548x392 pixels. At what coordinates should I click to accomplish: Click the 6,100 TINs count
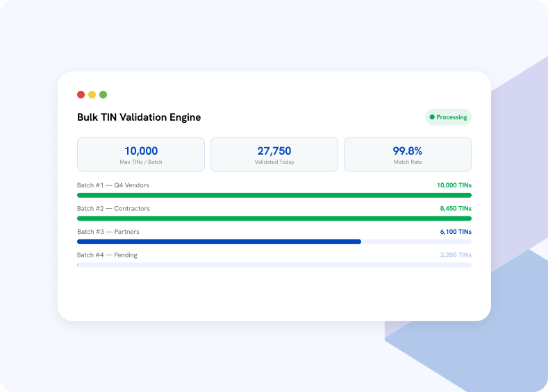point(456,232)
